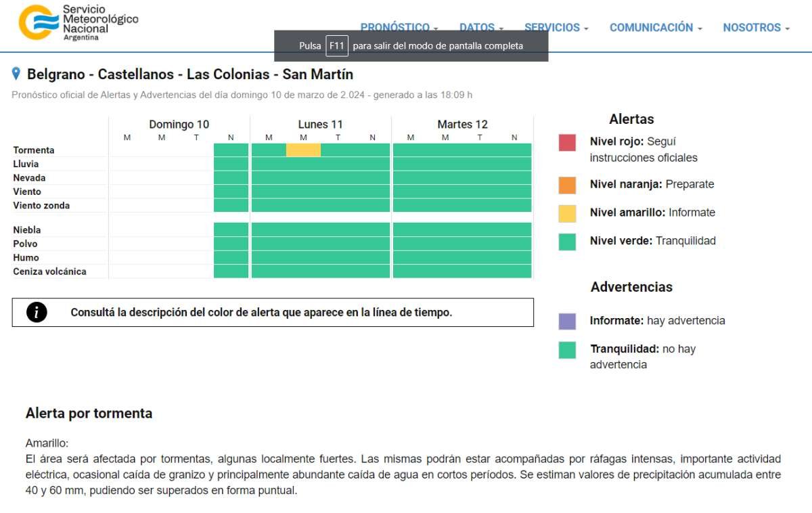Click the yellow Tormenta cell on Lunes 11
This screenshot has width=812, height=513.
[x=303, y=150]
